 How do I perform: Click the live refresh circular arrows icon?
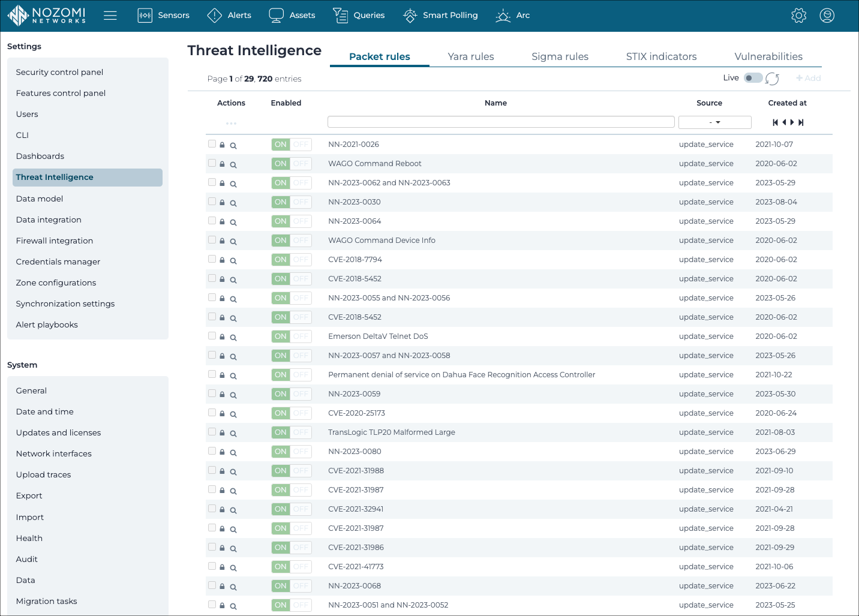click(773, 79)
